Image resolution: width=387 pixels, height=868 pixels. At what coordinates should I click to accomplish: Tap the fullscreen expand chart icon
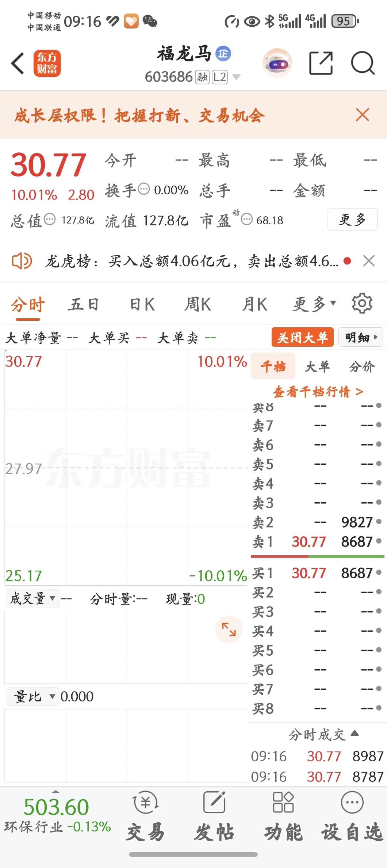pyautogui.click(x=229, y=629)
